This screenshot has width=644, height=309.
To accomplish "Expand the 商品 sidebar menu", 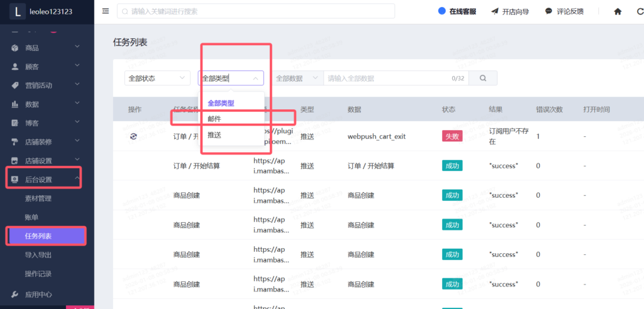I will (x=43, y=48).
